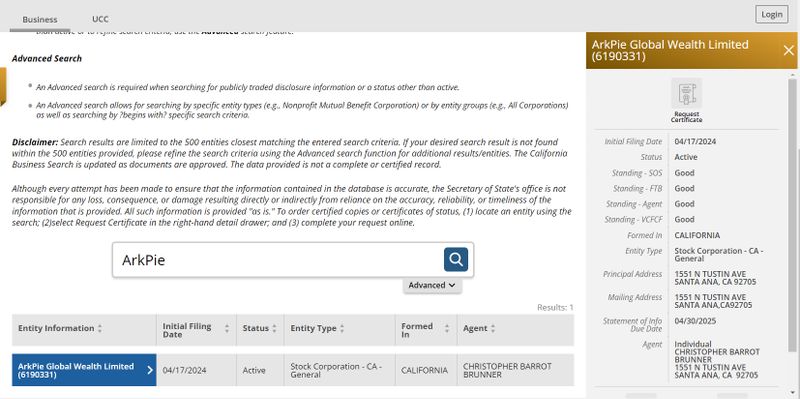Close the ArkPie detail drawer
800x399 pixels.
point(788,50)
